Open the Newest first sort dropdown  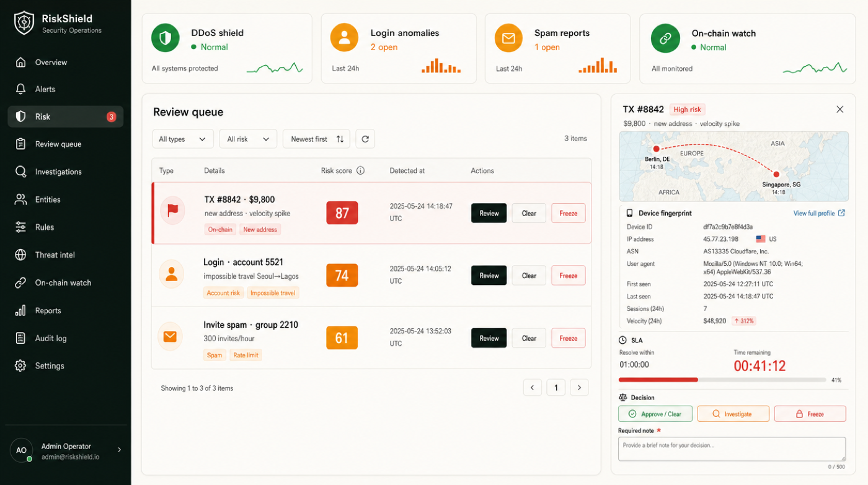[316, 139]
